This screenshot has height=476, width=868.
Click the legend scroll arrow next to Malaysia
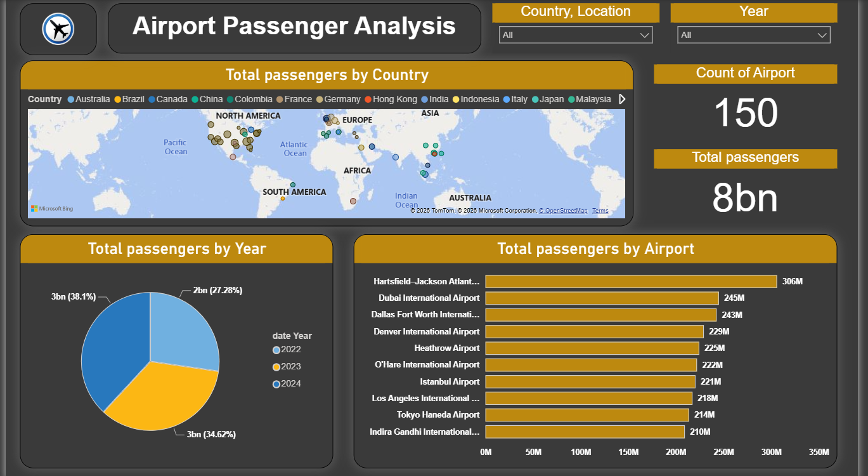(622, 99)
